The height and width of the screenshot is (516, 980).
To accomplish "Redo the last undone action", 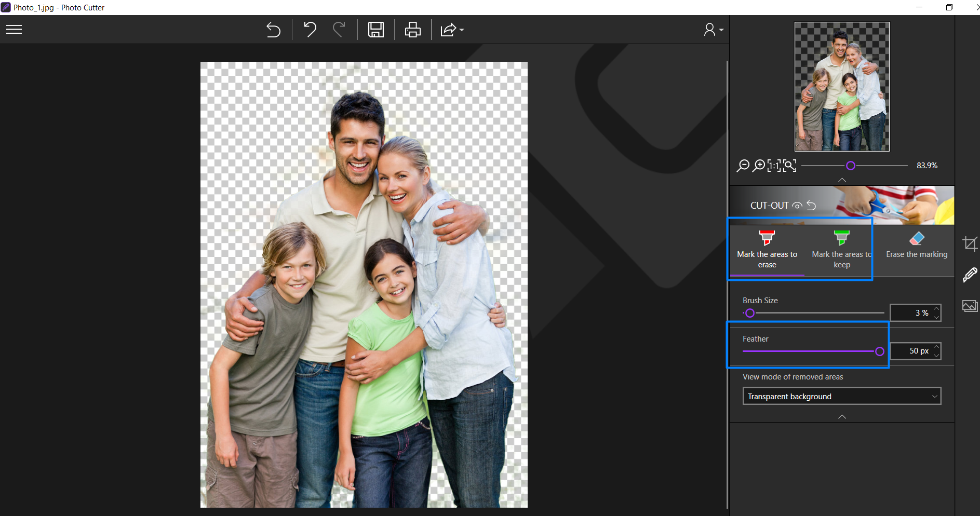I will (x=339, y=30).
